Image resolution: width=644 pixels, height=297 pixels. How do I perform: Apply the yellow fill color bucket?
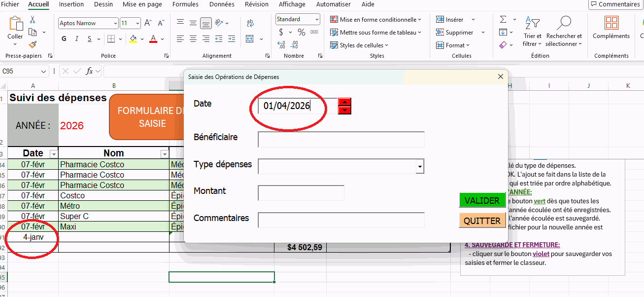(x=133, y=39)
